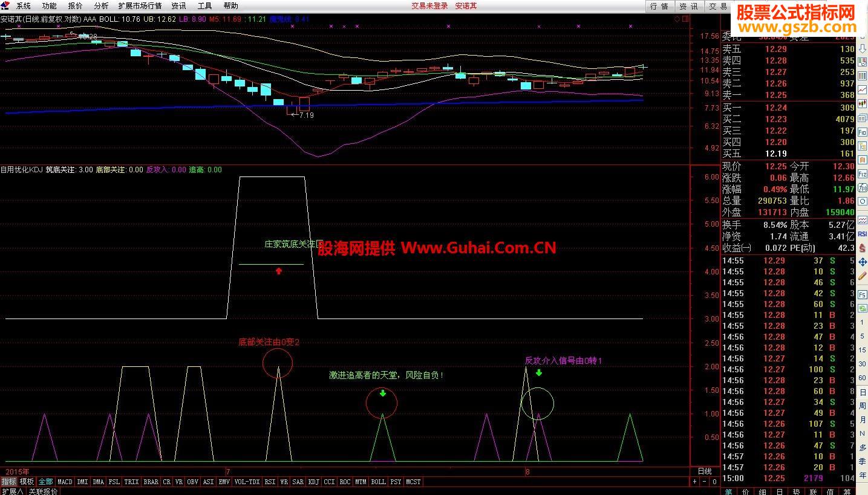Image resolution: width=868 pixels, height=495 pixels.
Task: Select the 指标 tab
Action: pos(8,482)
